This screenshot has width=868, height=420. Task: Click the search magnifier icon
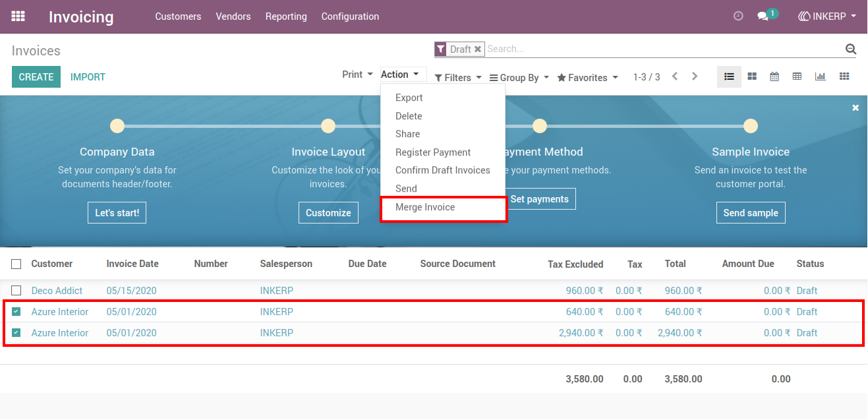pos(851,49)
